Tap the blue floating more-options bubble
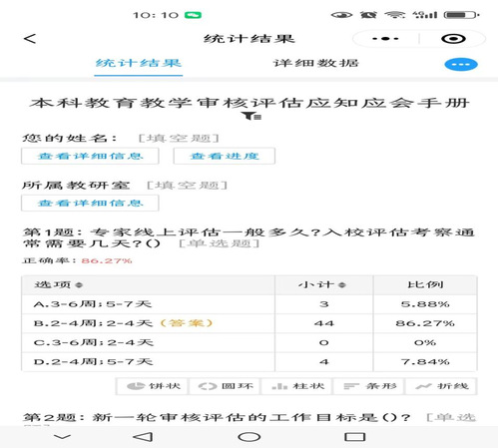The image size is (498, 448). (x=461, y=64)
